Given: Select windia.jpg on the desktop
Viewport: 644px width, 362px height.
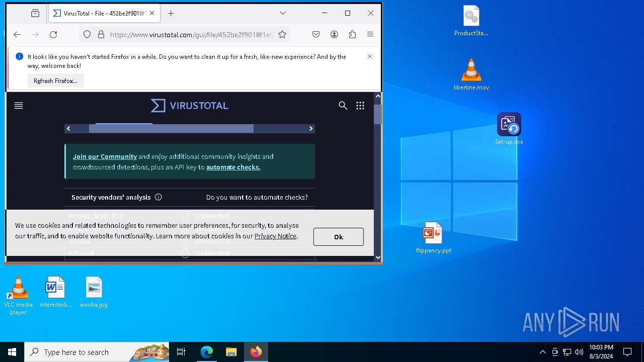Looking at the screenshot, I should (94, 292).
